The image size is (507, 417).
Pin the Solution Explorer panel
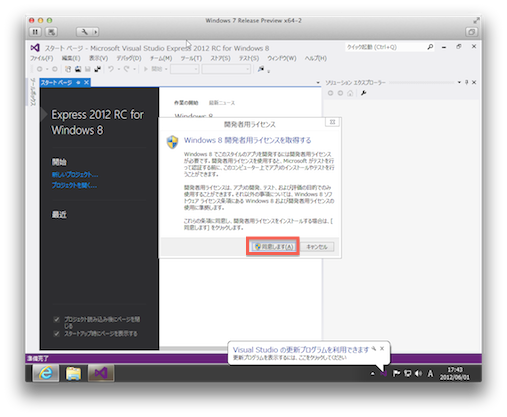click(x=467, y=82)
